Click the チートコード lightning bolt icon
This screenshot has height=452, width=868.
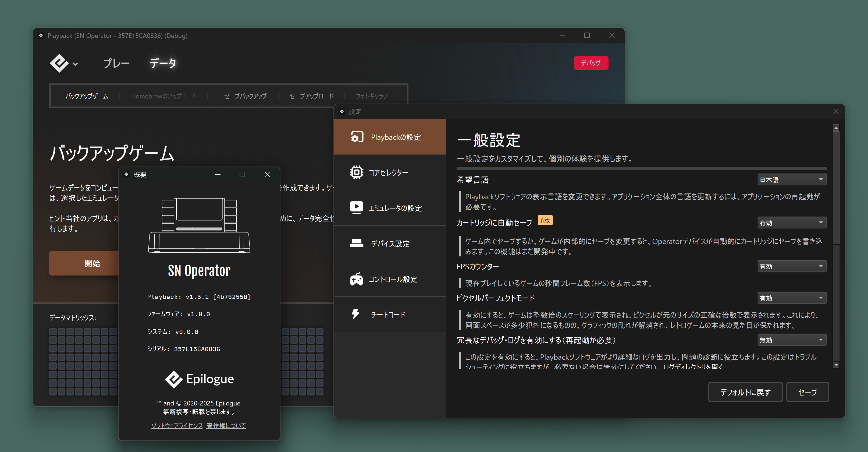(355, 314)
